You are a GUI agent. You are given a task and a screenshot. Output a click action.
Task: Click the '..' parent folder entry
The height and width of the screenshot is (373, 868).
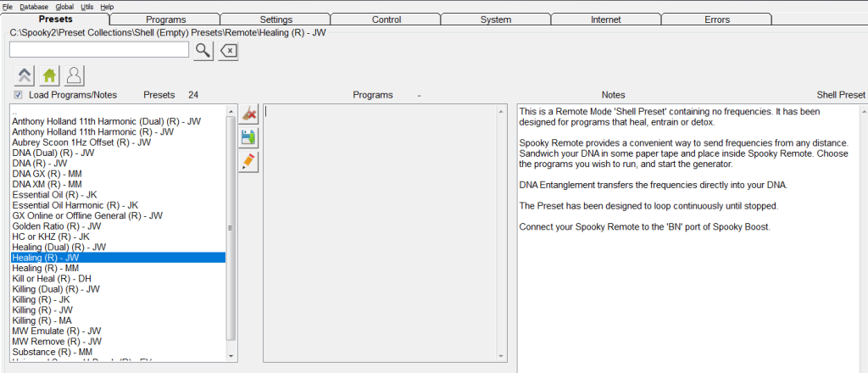14,111
